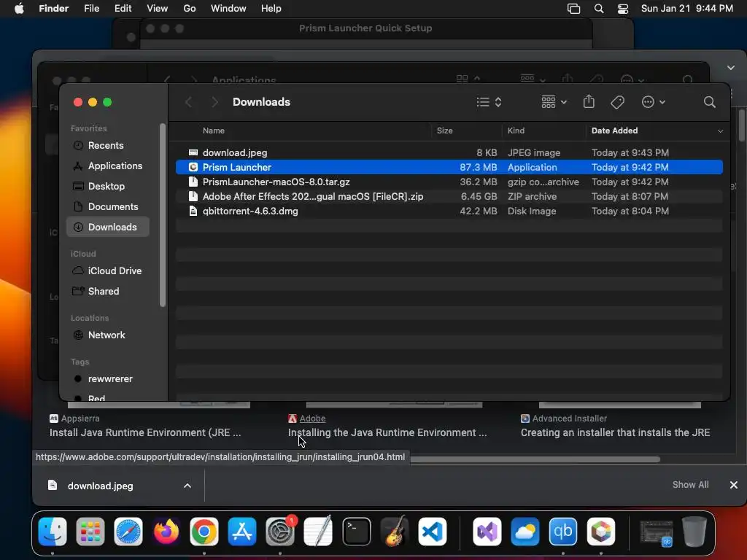The height and width of the screenshot is (560, 747).
Task: Select Desktop in Finder sidebar
Action: coord(108,187)
